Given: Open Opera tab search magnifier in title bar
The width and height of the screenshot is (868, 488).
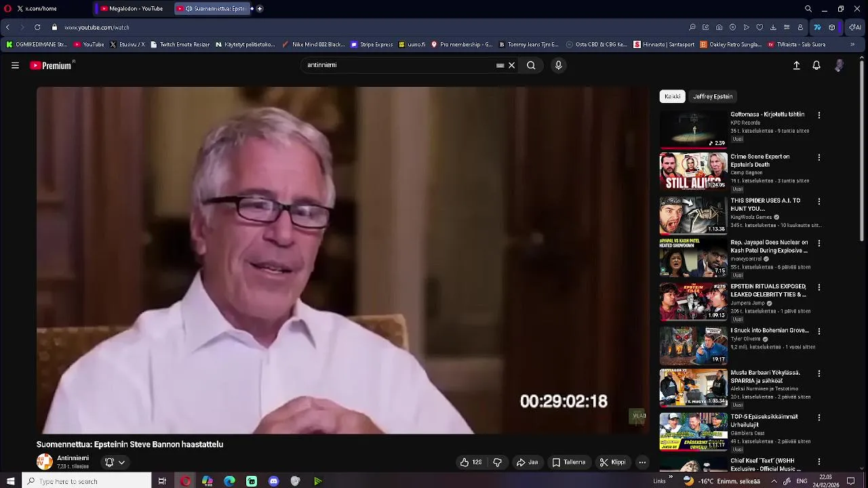Looking at the screenshot, I should coord(808,9).
